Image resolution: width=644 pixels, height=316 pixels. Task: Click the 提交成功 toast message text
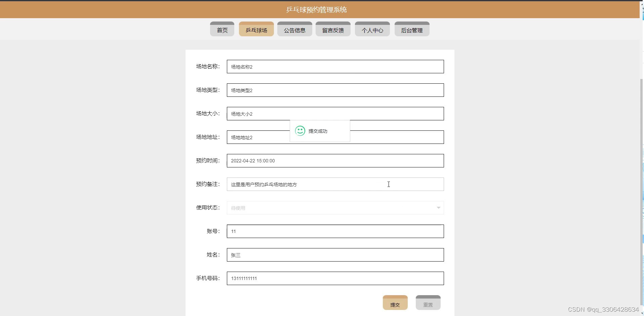pyautogui.click(x=318, y=131)
